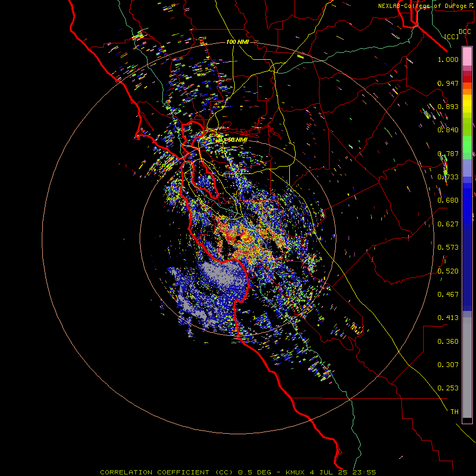Click the 0.413 scale value

448,318
